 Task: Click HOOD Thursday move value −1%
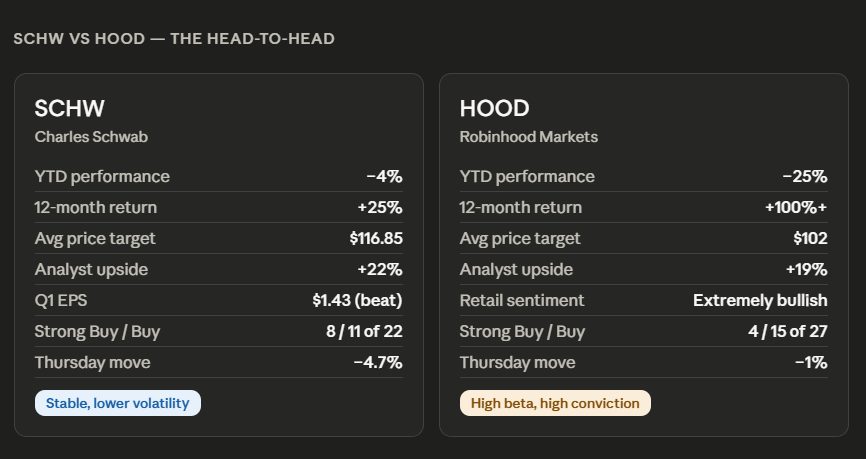[811, 362]
